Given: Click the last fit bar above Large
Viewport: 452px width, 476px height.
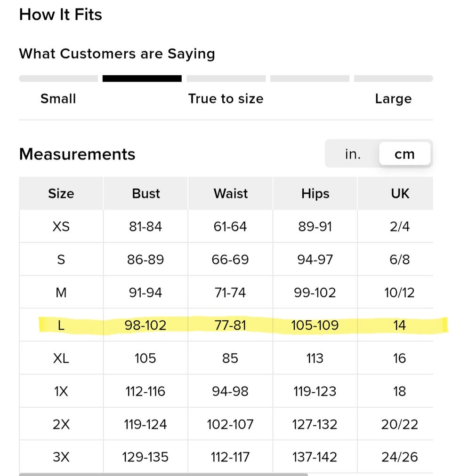Looking at the screenshot, I should click(x=393, y=79).
